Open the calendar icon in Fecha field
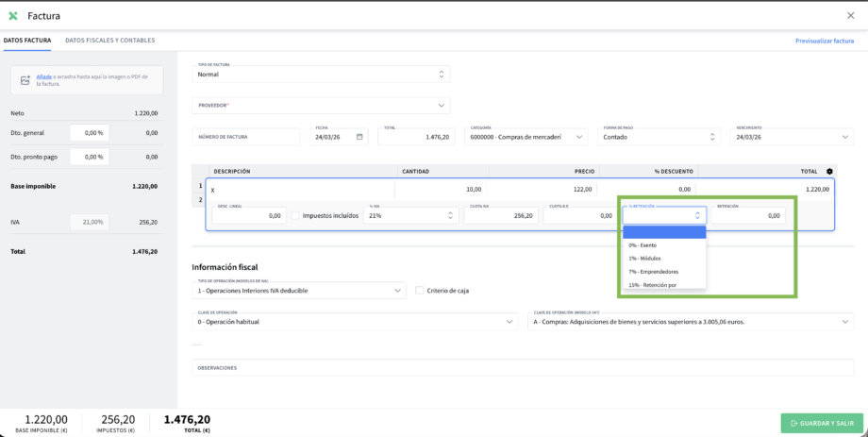 359,137
